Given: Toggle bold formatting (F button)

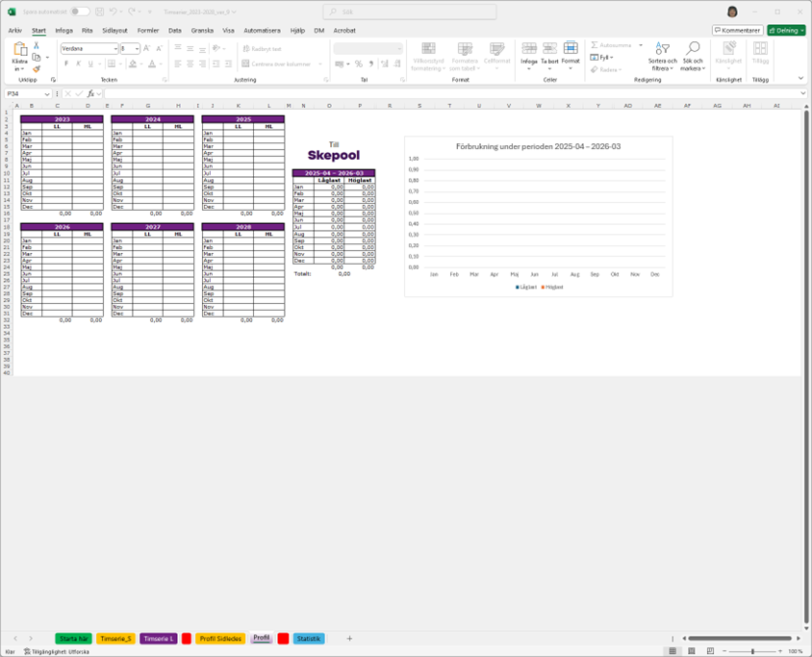Looking at the screenshot, I should coord(66,64).
